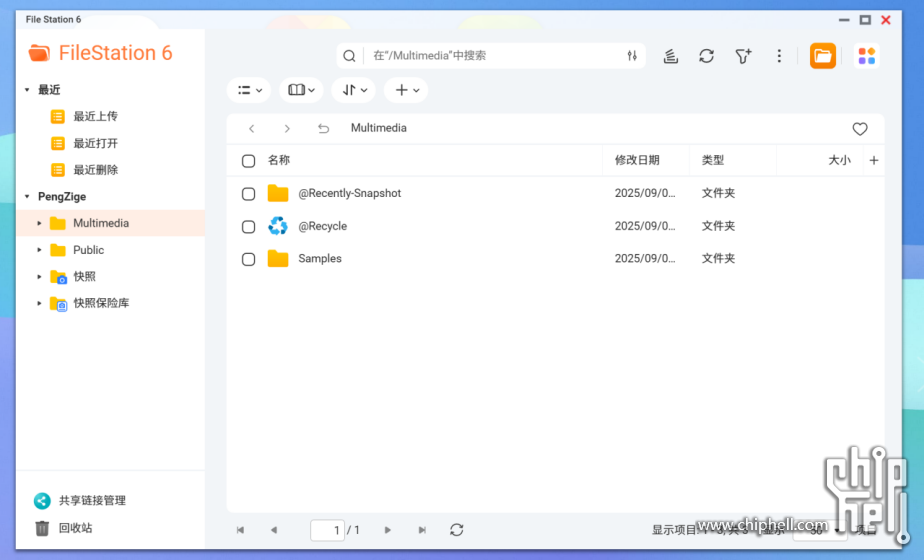Open the list view mode dropdown
Screen dimensions: 924x560
click(249, 90)
